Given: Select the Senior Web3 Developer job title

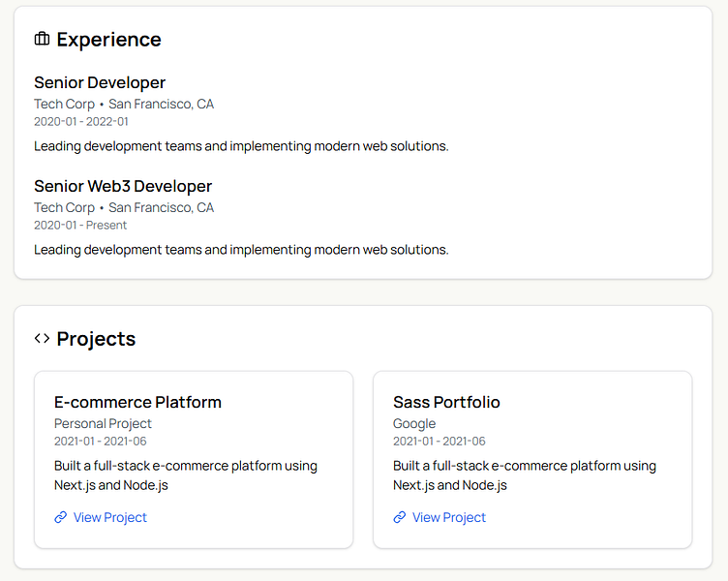Looking at the screenshot, I should [x=123, y=186].
